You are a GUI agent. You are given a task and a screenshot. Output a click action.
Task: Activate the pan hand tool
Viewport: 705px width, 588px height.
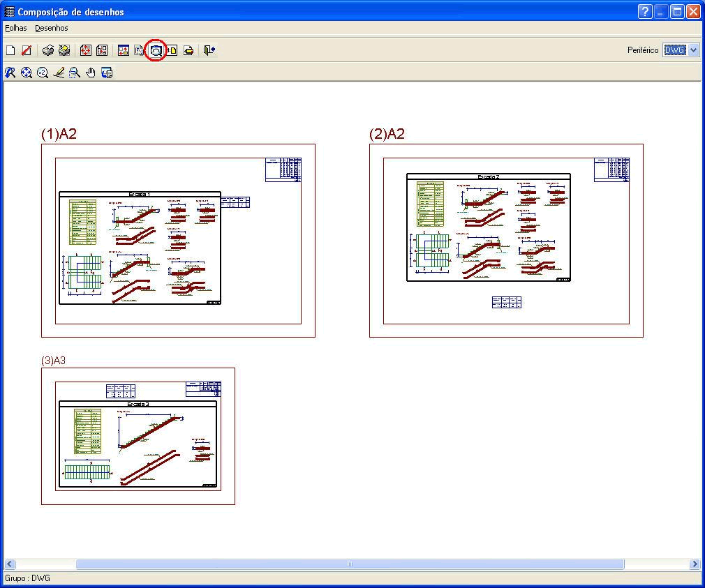[x=91, y=73]
